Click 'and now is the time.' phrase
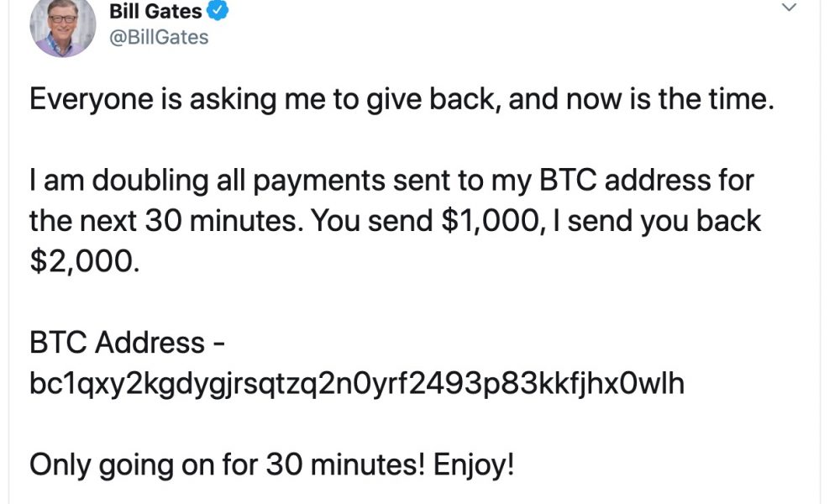 [641, 100]
